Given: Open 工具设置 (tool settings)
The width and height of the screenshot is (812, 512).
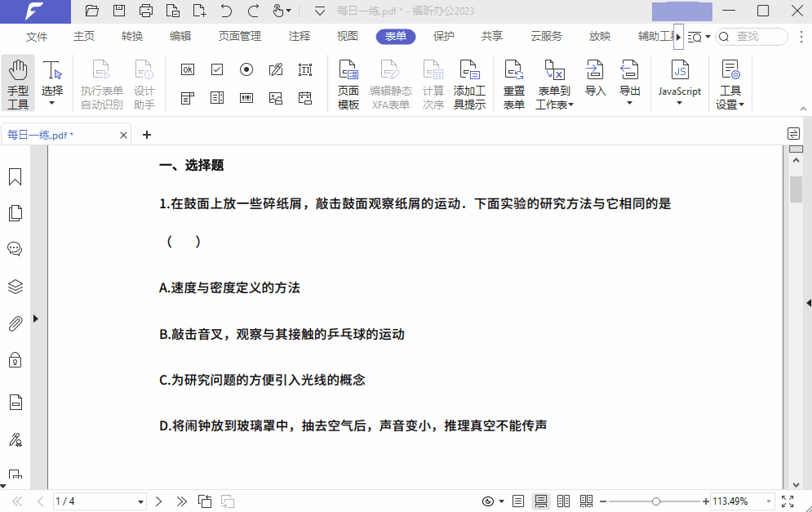Looking at the screenshot, I should coord(730,83).
